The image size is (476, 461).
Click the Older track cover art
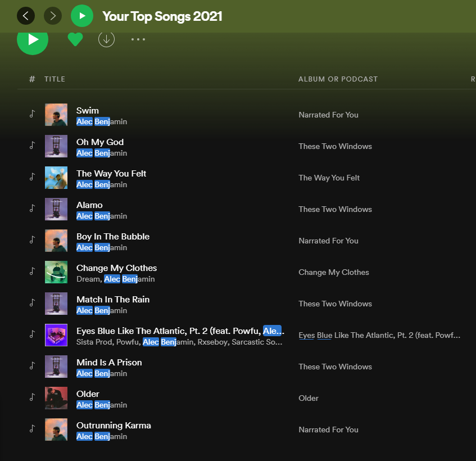(56, 398)
